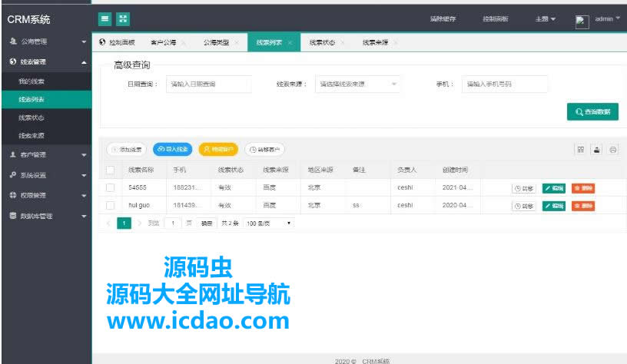Check the hui guo row checkbox

click(111, 205)
